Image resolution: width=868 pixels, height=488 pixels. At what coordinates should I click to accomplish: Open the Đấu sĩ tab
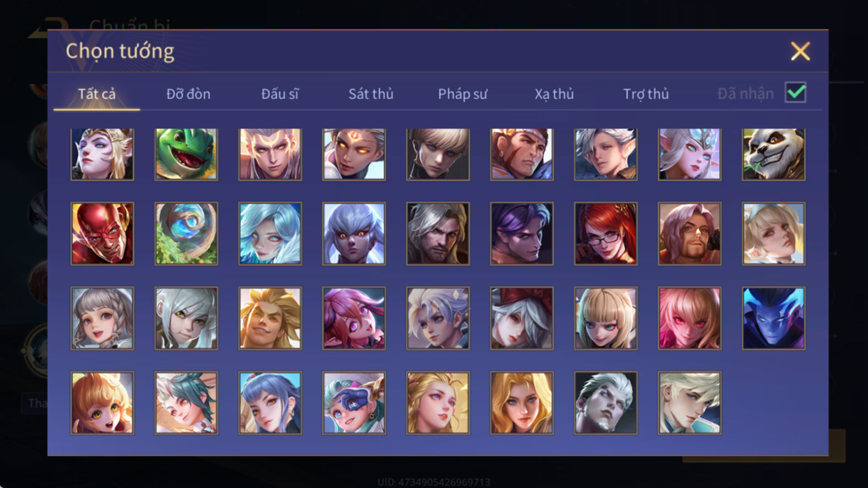click(280, 94)
